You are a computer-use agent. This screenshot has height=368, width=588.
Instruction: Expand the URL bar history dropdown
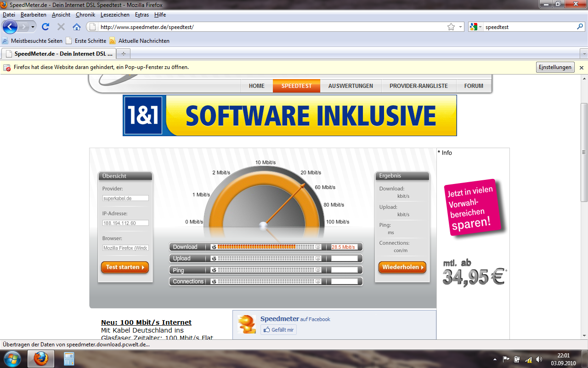point(461,27)
